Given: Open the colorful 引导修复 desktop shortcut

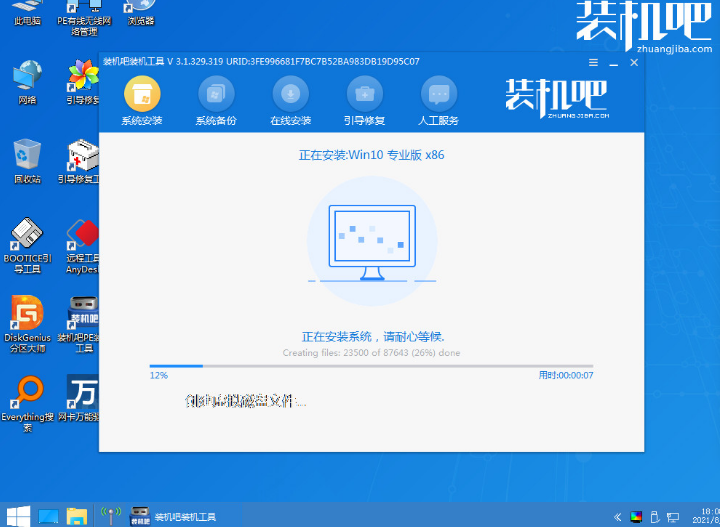Looking at the screenshot, I should (x=83, y=82).
